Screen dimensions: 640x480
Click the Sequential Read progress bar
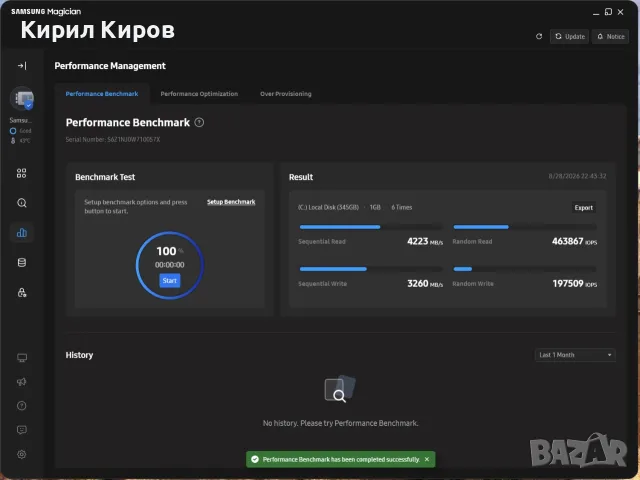[x=371, y=227]
